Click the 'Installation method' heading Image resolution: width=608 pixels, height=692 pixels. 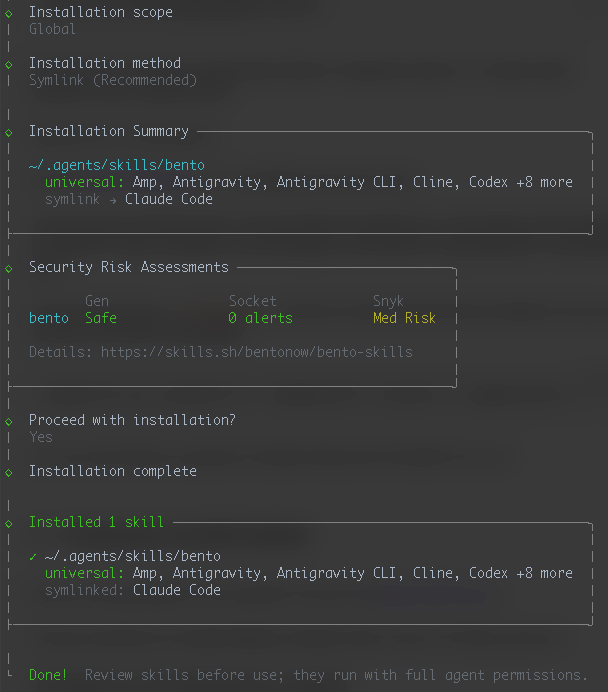105,63
